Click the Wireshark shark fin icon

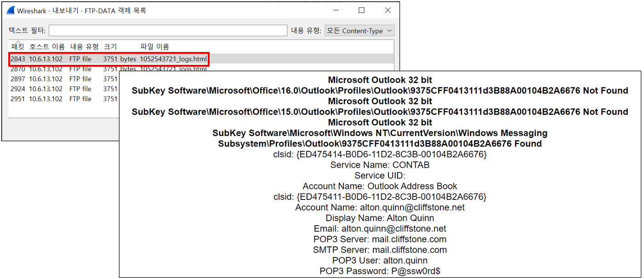click(x=11, y=10)
